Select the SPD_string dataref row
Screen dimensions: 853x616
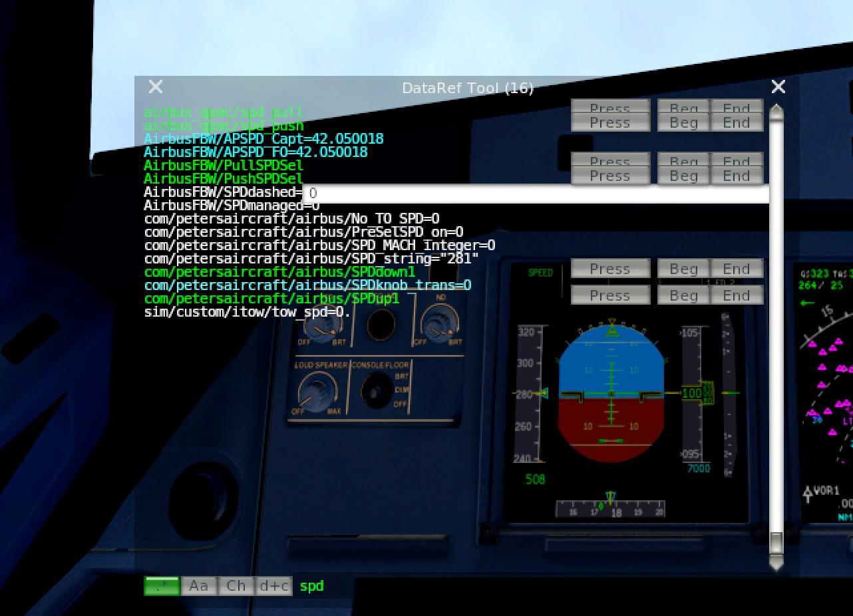pyautogui.click(x=311, y=259)
